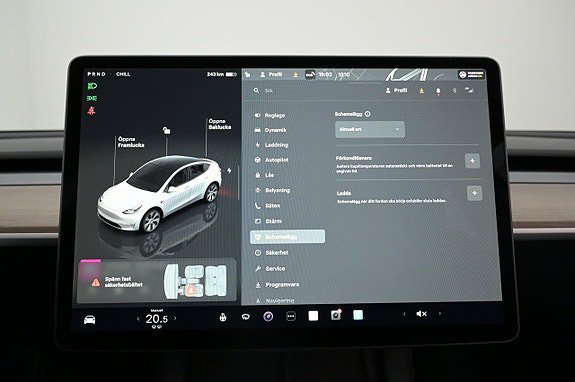Open Profil in the settings header
Viewport: 575px width, 382px height.
pos(396,90)
